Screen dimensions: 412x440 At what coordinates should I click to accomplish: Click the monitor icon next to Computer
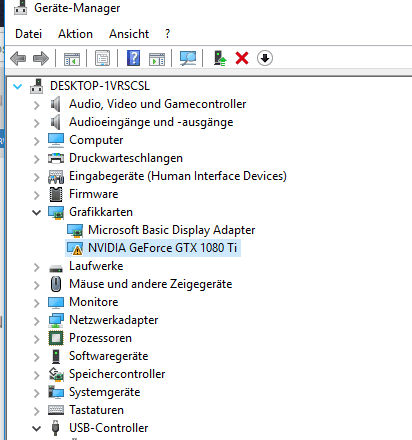[x=56, y=140]
